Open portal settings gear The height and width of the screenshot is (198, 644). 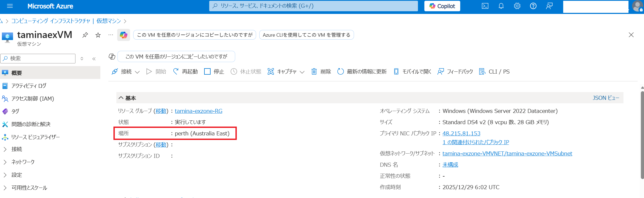[517, 6]
